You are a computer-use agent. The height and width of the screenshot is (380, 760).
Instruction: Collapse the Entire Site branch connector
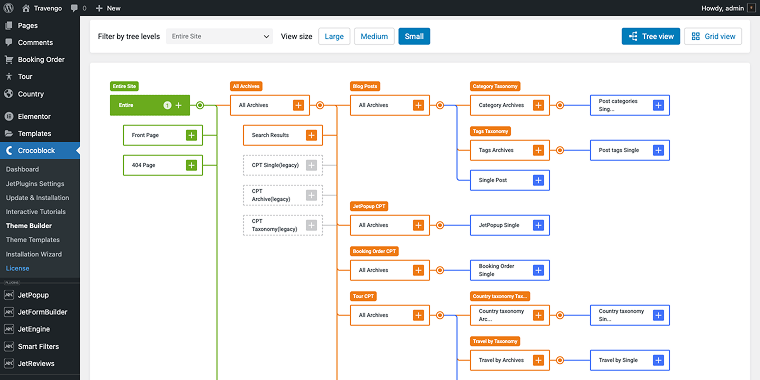tap(200, 105)
